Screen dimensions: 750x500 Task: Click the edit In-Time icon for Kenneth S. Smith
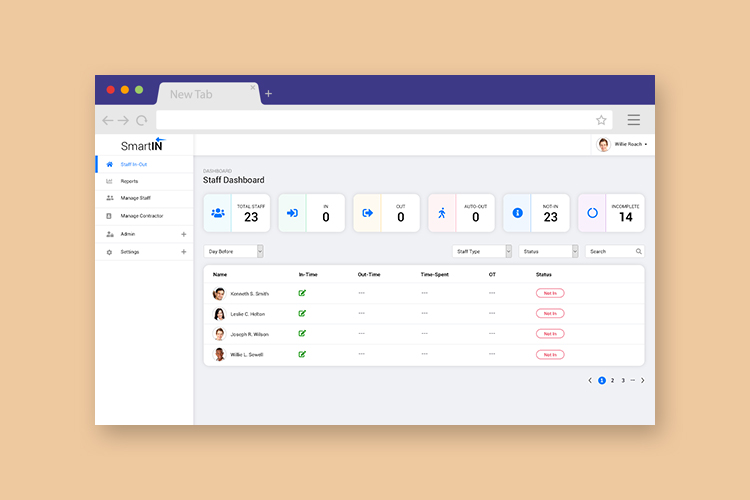(302, 293)
